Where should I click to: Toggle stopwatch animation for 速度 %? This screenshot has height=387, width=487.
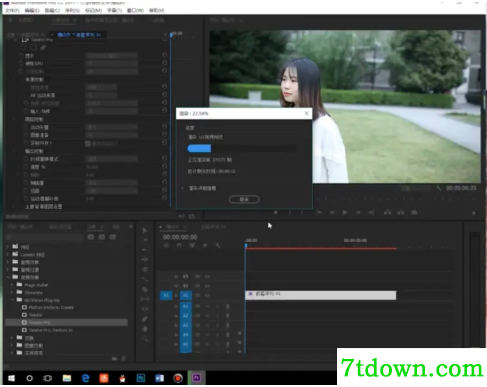(x=26, y=167)
